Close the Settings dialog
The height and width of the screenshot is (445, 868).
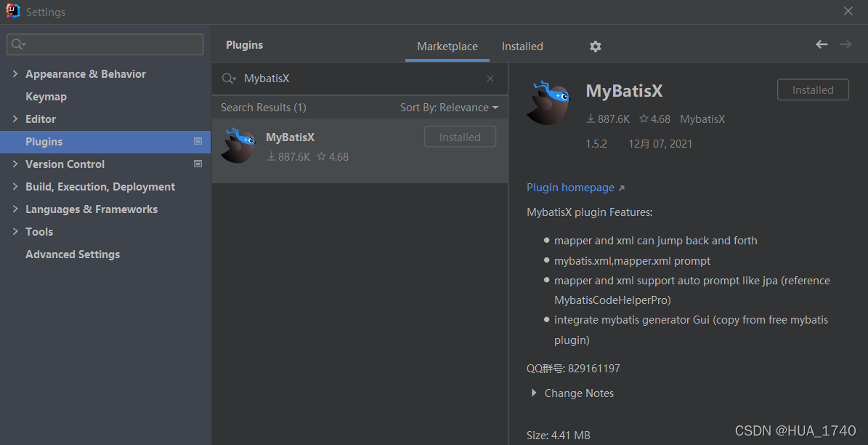[x=848, y=11]
